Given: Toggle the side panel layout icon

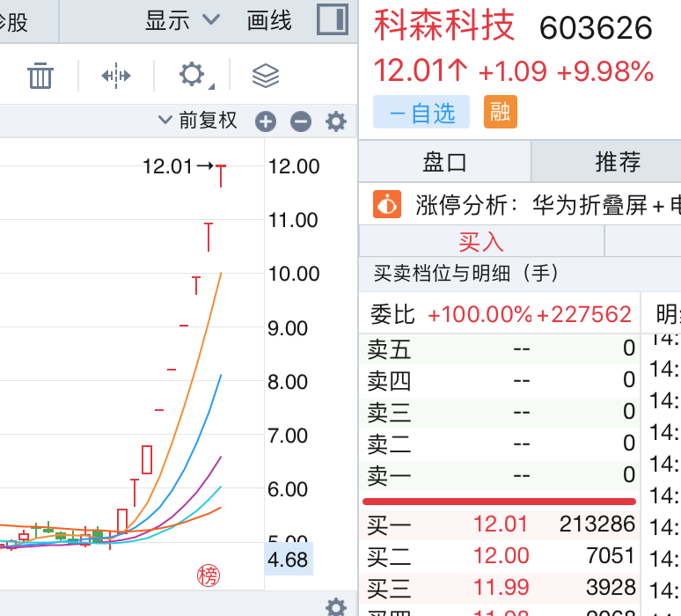Looking at the screenshot, I should pyautogui.click(x=333, y=19).
